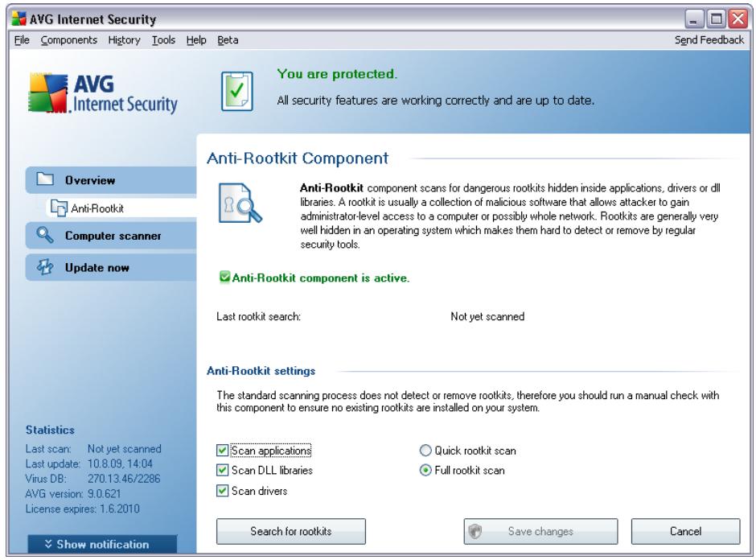Open the Help menu
The height and width of the screenshot is (560, 756).
tap(196, 40)
